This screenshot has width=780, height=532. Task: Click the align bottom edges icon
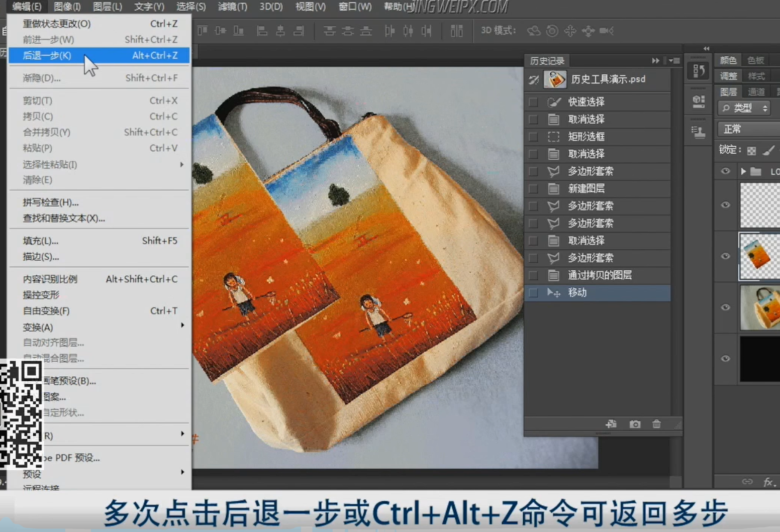pyautogui.click(x=239, y=31)
